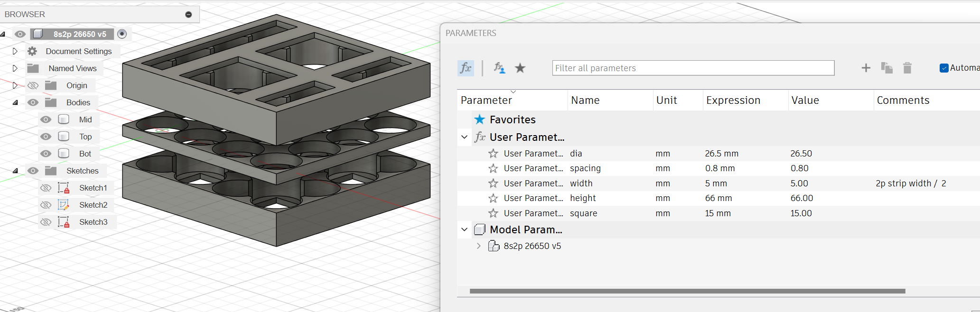
Task: Click the Expression column header
Action: [746, 100]
